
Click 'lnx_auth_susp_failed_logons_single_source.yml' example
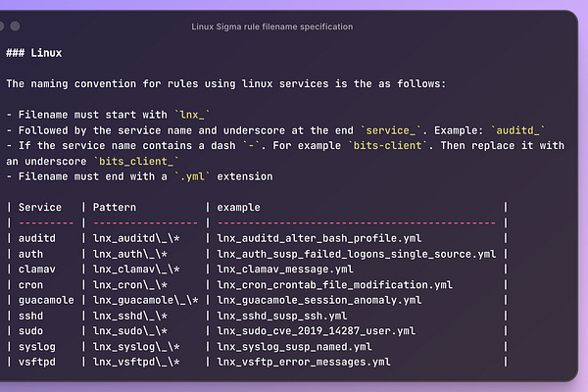coord(357,255)
